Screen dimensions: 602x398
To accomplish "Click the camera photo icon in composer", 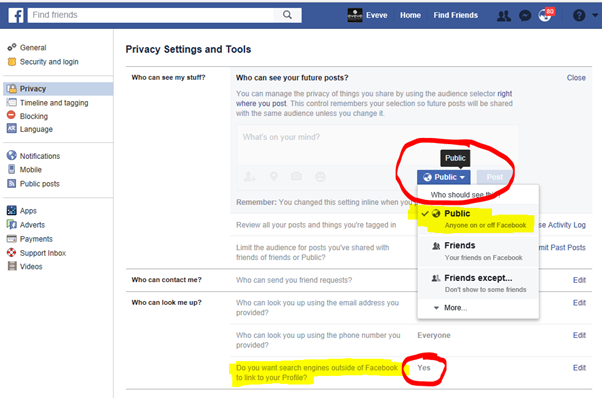I will (296, 177).
